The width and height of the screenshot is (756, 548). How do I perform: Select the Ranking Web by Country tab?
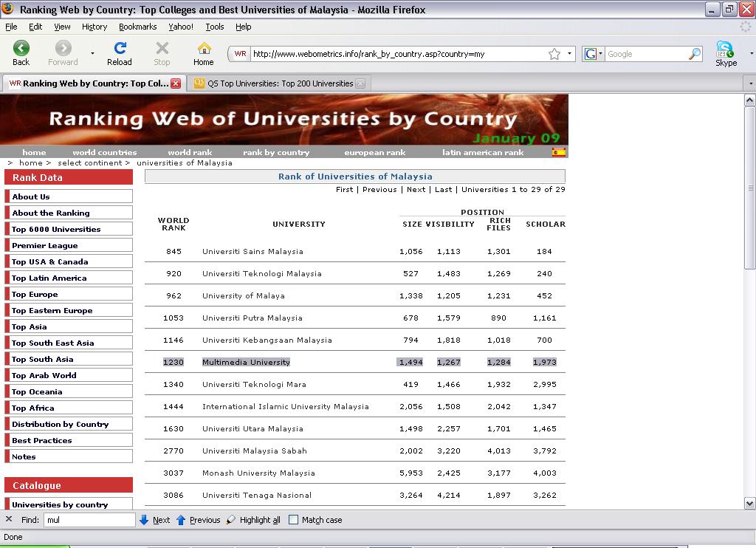click(94, 83)
